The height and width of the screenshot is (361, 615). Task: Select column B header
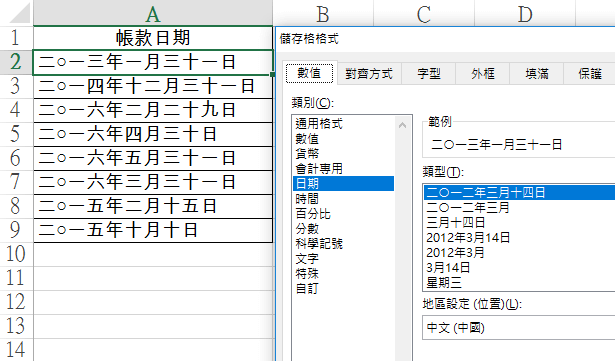tap(323, 13)
